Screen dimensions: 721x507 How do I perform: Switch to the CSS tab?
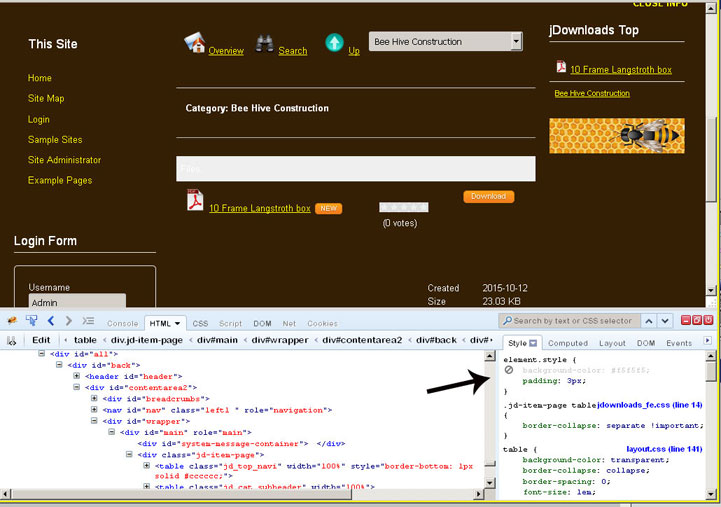[x=200, y=324]
